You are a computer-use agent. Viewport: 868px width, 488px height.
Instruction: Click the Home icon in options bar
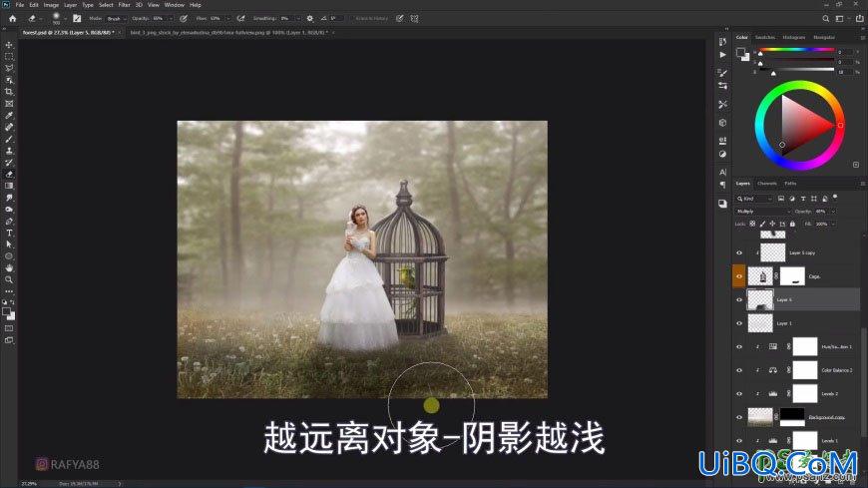[13, 18]
